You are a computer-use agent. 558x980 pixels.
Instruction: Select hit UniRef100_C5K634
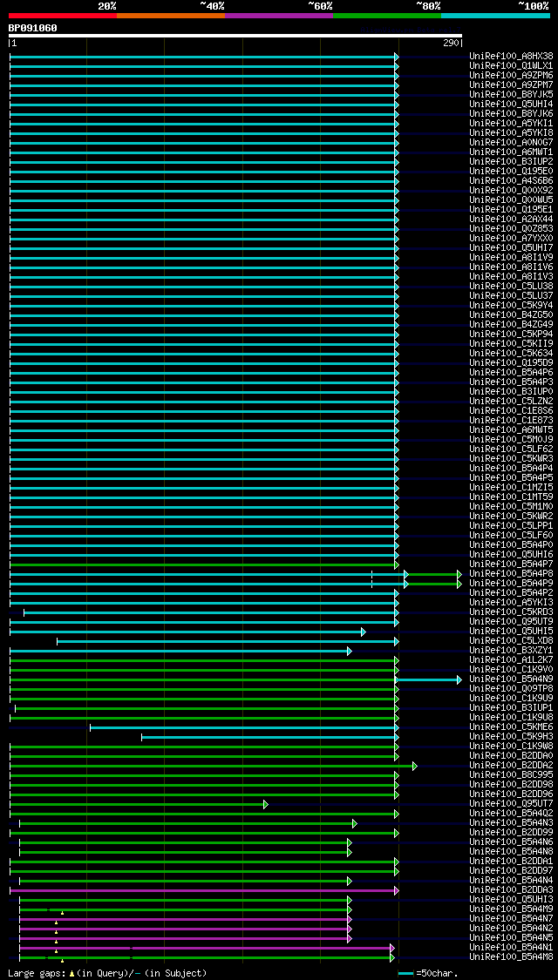pyautogui.click(x=511, y=353)
